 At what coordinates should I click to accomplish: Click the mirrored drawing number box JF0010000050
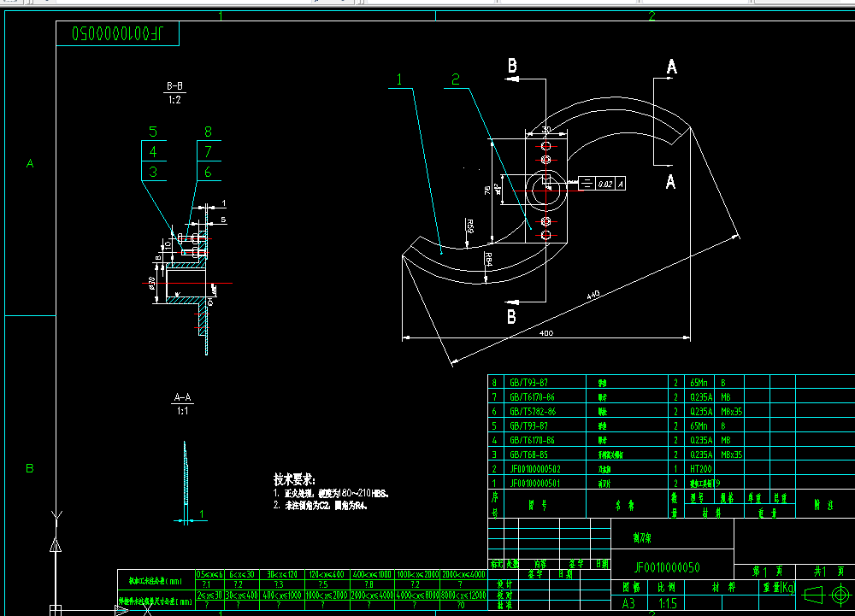[x=117, y=33]
